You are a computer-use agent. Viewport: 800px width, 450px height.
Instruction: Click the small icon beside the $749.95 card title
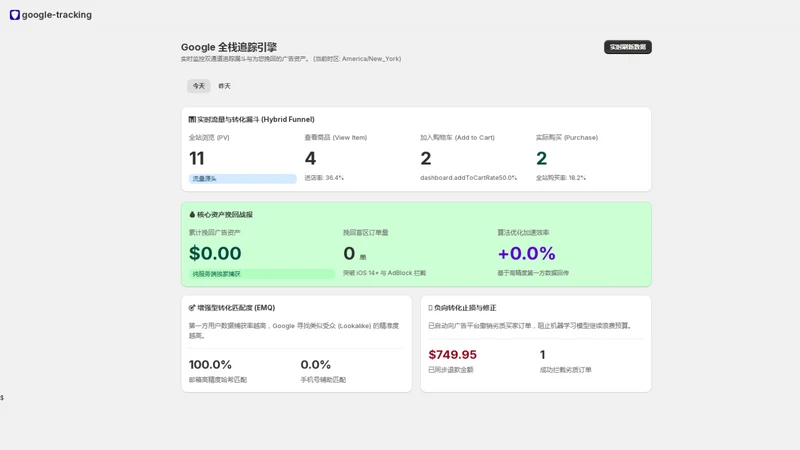[430, 308]
